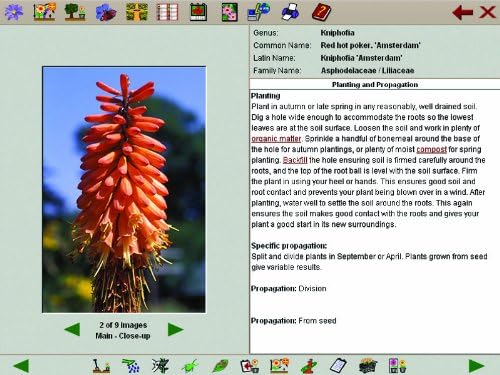
Task: Open the pink flowers photo album icon
Action: tap(230, 12)
